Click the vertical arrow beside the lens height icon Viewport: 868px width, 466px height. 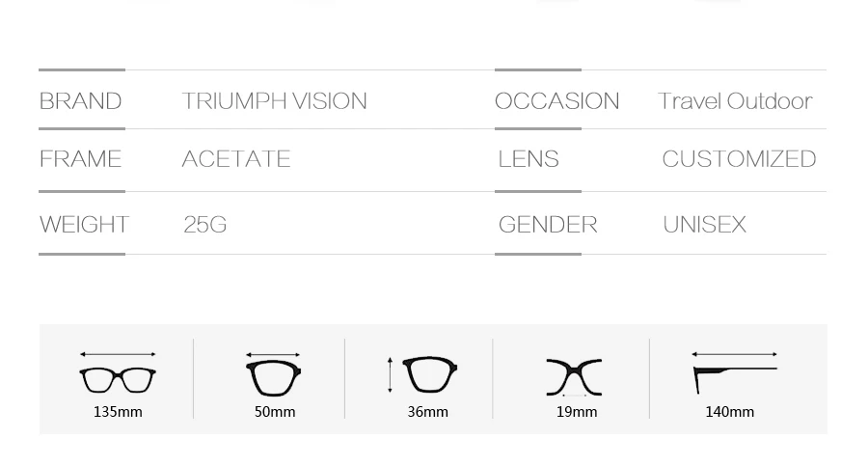click(x=390, y=375)
